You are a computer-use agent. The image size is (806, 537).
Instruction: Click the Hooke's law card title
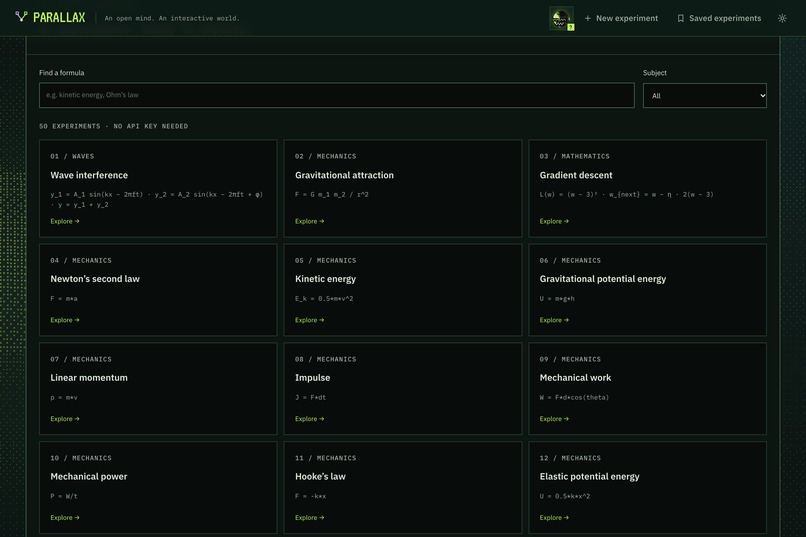tap(320, 476)
